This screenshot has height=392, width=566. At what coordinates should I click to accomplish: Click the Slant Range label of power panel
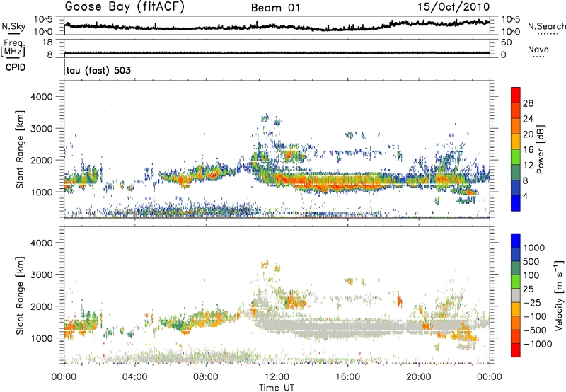[20, 149]
